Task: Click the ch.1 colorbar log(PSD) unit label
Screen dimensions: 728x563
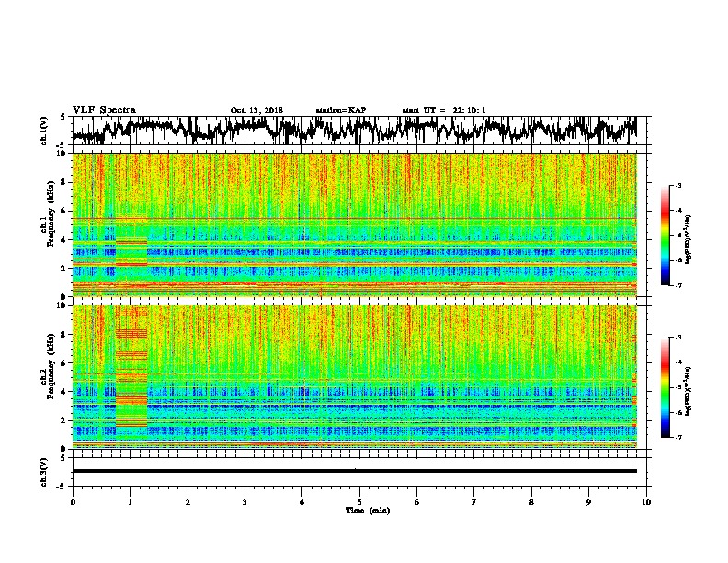Action: pyautogui.click(x=688, y=239)
